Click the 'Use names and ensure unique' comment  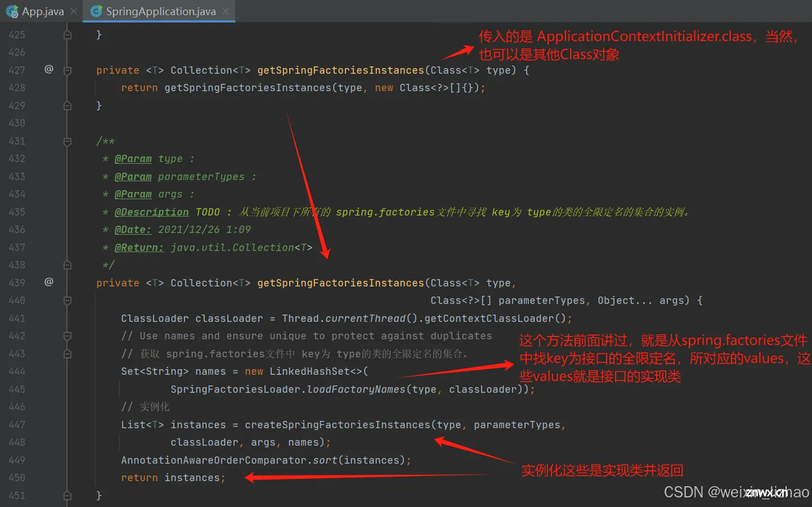coord(307,336)
